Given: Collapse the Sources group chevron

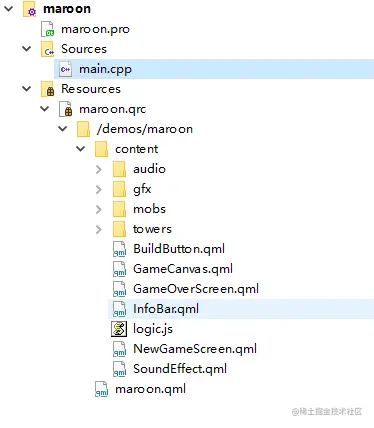Looking at the screenshot, I should point(27,49).
